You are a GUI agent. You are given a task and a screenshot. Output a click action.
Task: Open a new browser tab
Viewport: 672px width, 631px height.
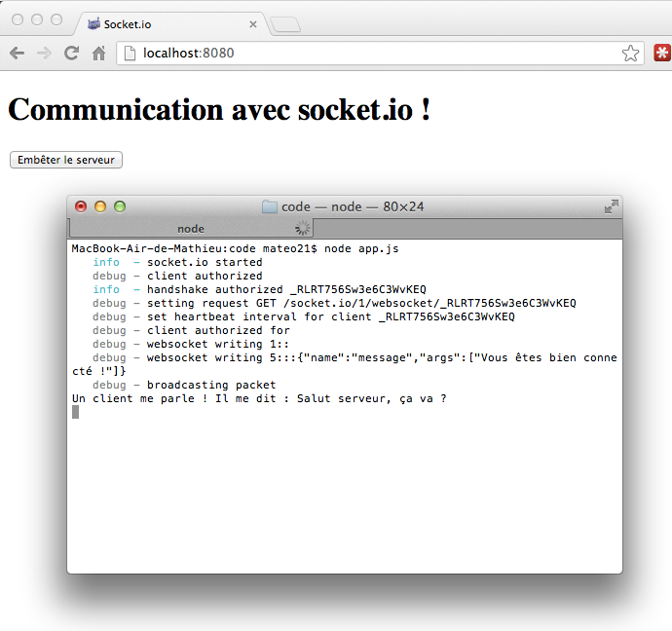pyautogui.click(x=286, y=24)
